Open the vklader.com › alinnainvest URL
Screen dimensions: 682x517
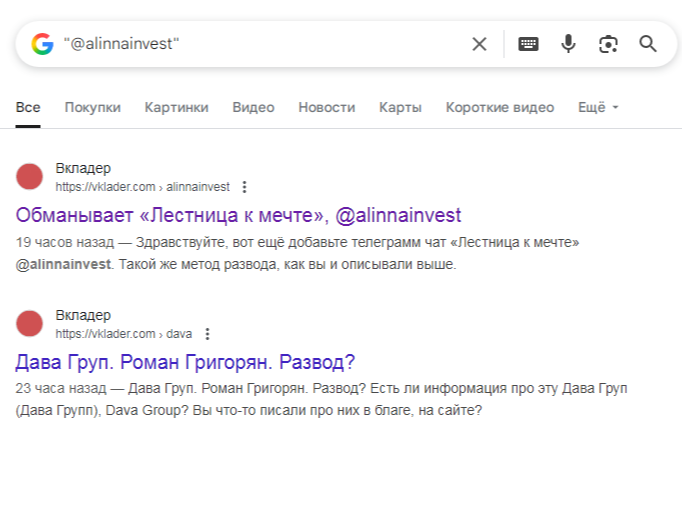142,187
